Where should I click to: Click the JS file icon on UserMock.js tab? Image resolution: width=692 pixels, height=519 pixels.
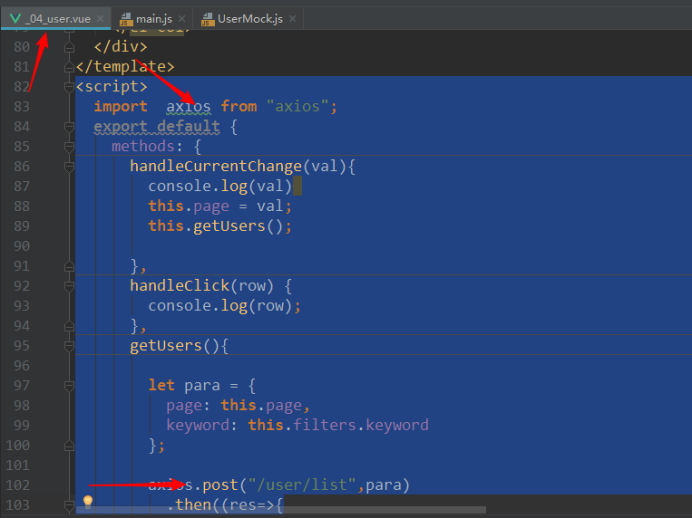[x=208, y=19]
